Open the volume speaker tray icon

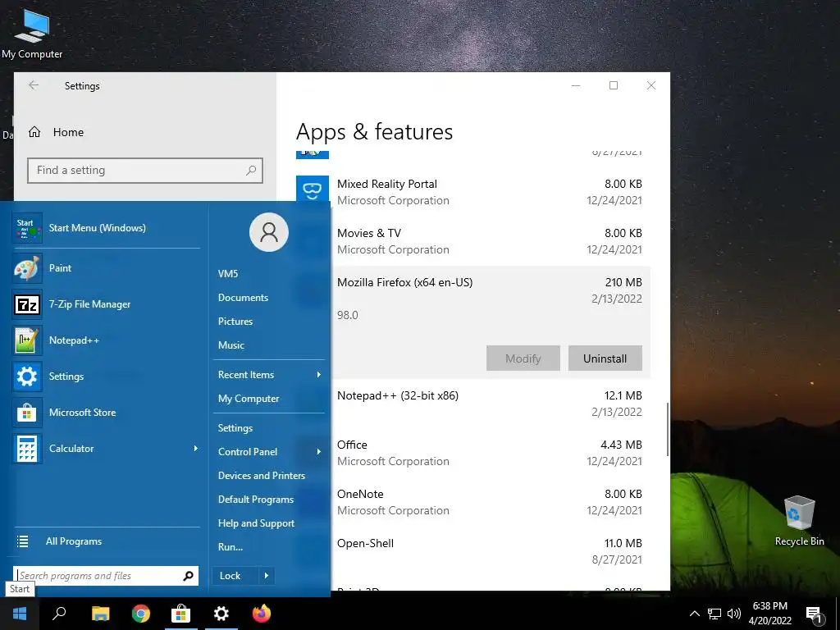[x=734, y=614]
